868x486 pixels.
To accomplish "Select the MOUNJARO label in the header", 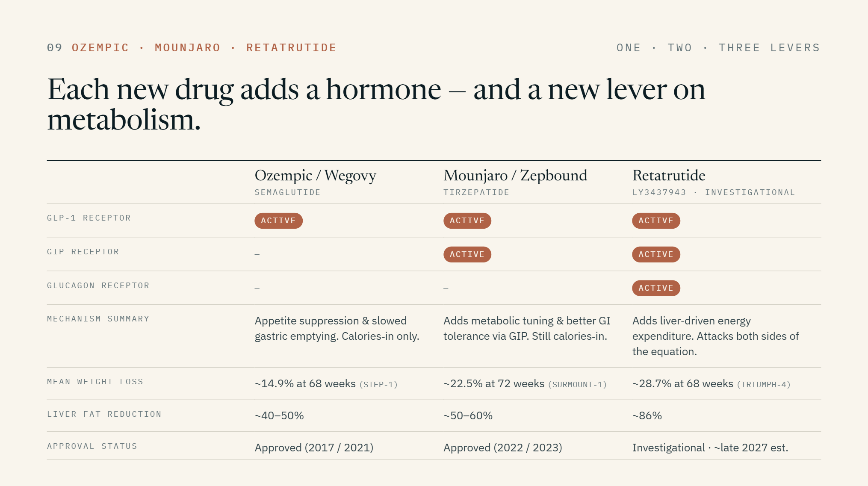I will pyautogui.click(x=187, y=47).
